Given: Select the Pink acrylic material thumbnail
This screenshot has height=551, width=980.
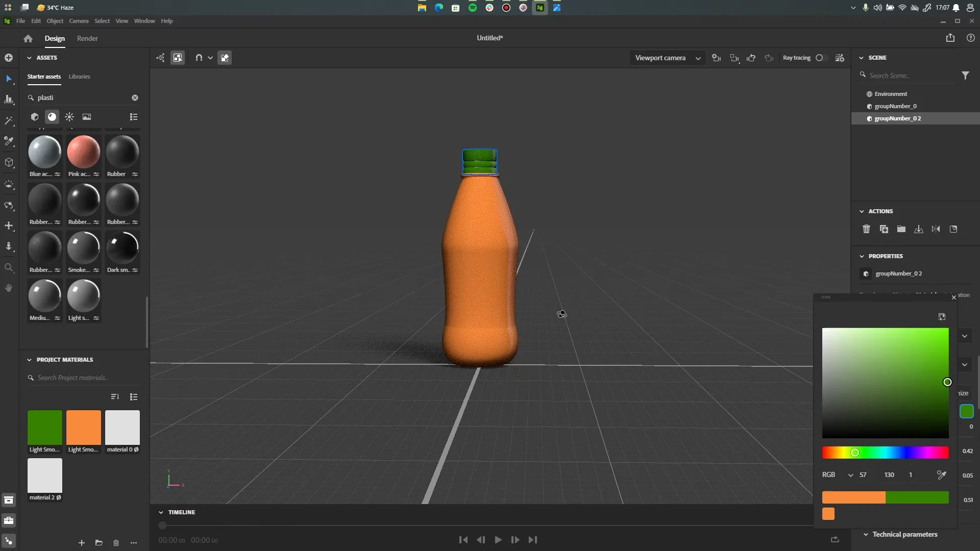Looking at the screenshot, I should point(83,152).
